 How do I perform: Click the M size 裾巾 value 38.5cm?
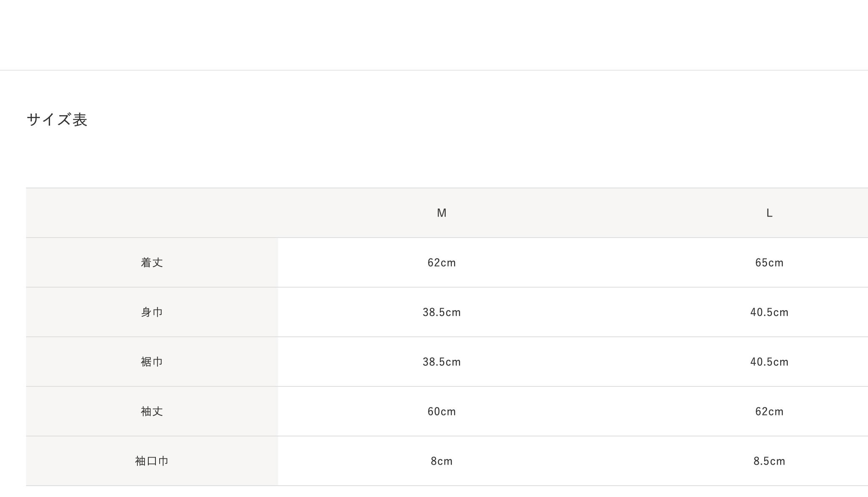coord(442,362)
